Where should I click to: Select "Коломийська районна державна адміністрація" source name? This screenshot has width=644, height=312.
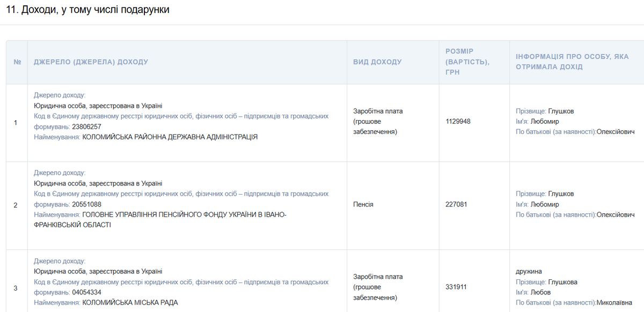pos(170,137)
